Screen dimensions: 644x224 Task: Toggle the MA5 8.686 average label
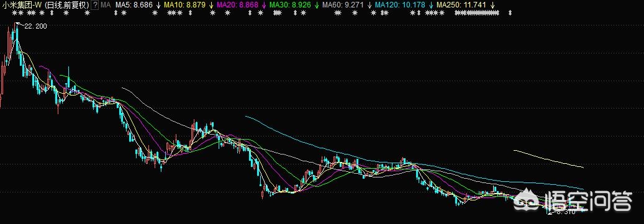point(134,6)
